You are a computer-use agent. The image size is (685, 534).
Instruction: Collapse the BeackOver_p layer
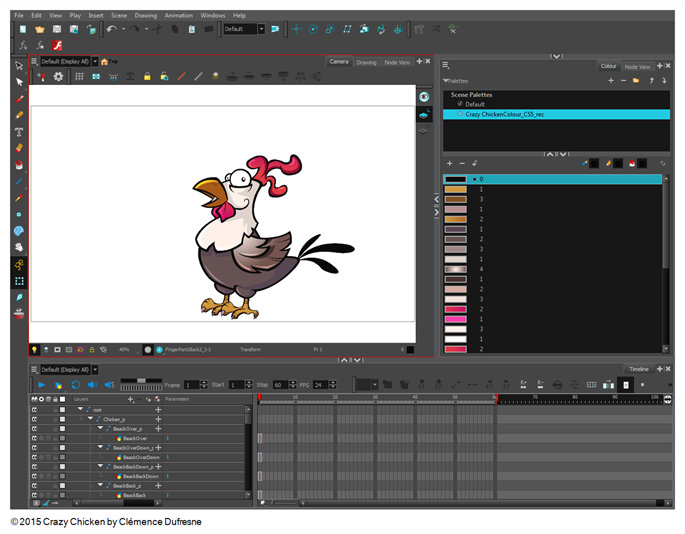100,428
